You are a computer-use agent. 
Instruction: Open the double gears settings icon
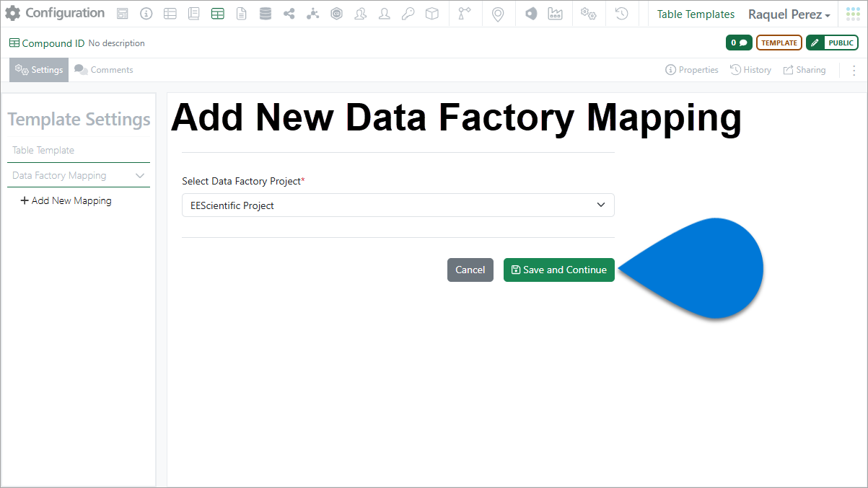click(x=588, y=14)
